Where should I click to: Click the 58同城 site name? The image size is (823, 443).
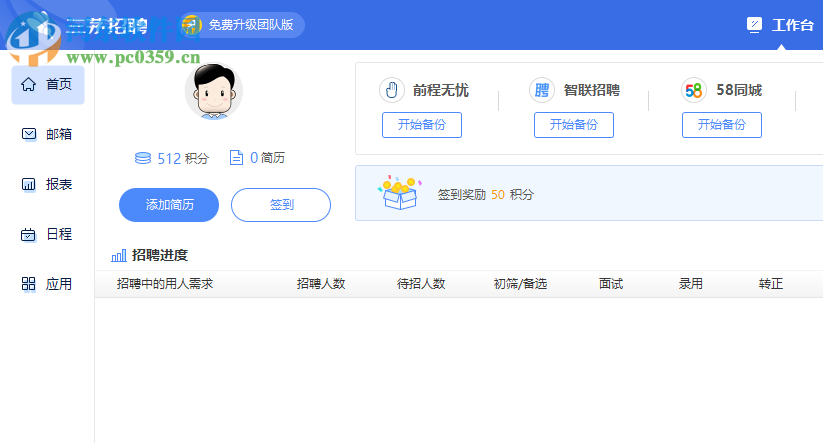pyautogui.click(x=739, y=90)
